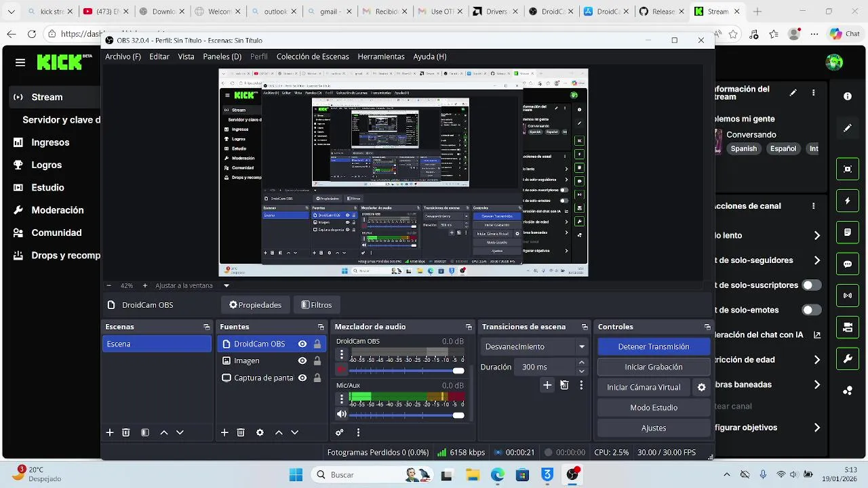Screen dimensions: 868x488
Task: Pop out the Fuentes dock panel
Action: pyautogui.click(x=321, y=327)
